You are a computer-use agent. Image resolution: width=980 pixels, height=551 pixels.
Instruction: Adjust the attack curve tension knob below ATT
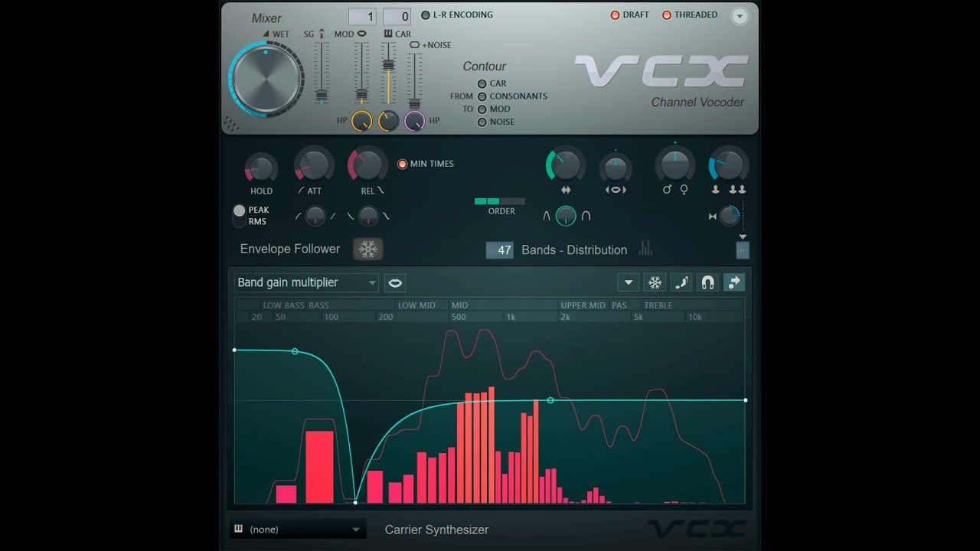tap(315, 216)
